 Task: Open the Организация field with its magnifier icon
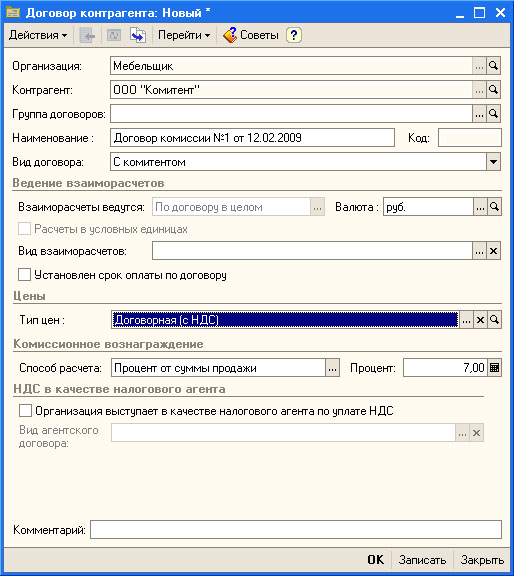pyautogui.click(x=493, y=66)
